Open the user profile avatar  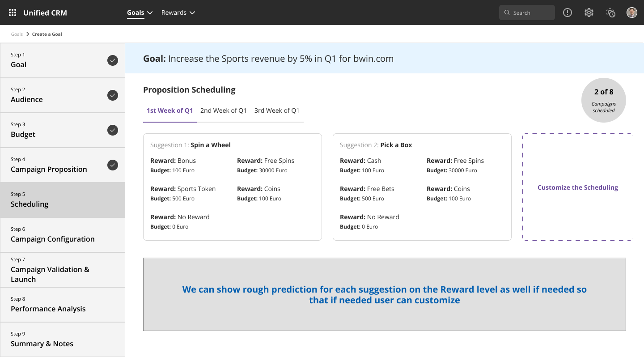click(631, 13)
